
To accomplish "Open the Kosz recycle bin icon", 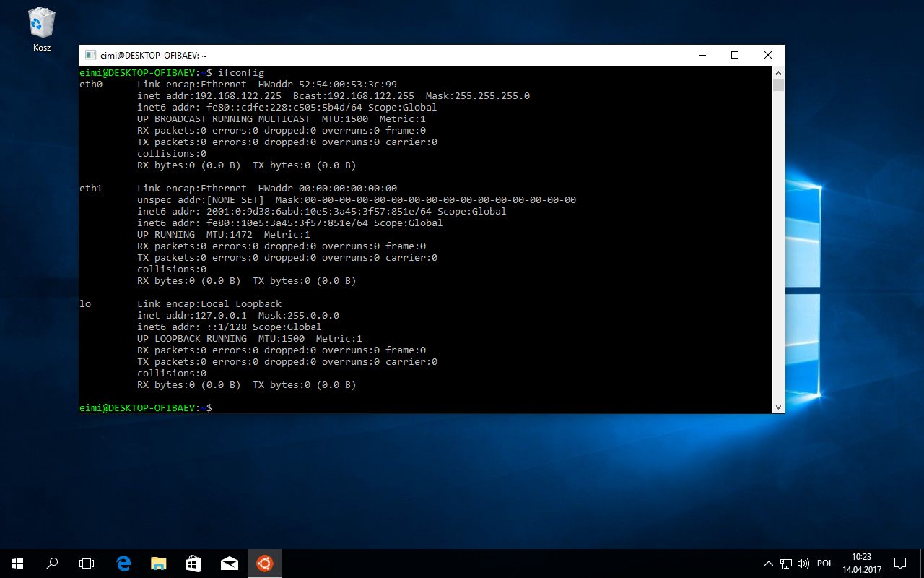I will (40, 30).
